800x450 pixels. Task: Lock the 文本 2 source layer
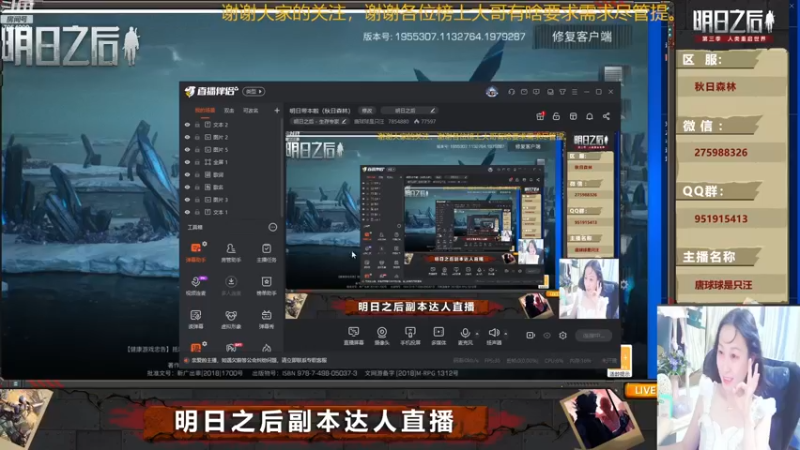197,124
